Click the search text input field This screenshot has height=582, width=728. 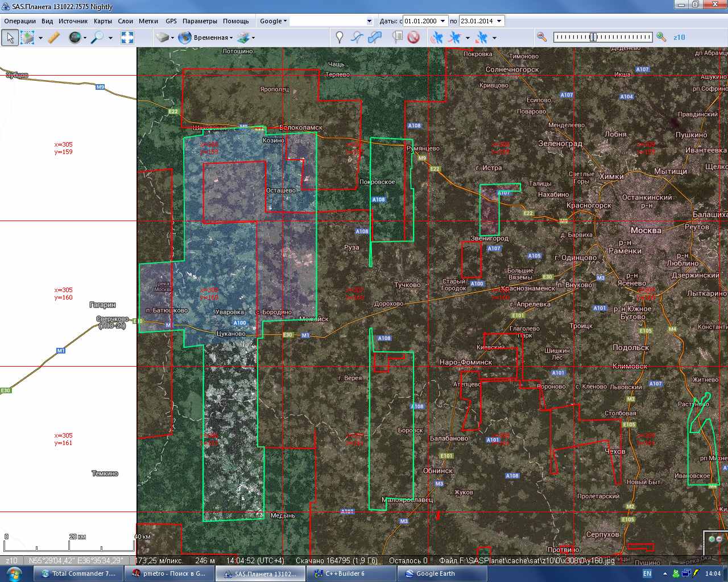coord(327,21)
